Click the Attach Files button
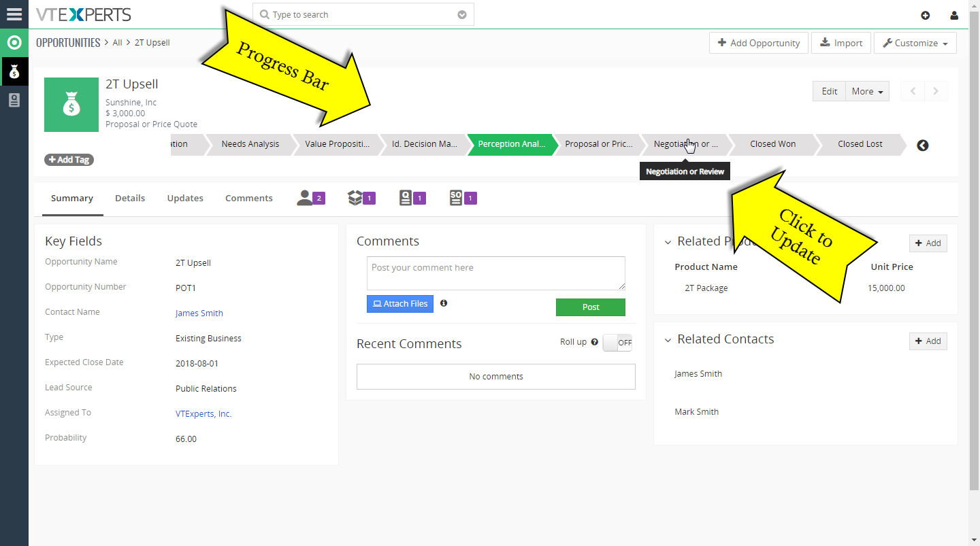 400,304
